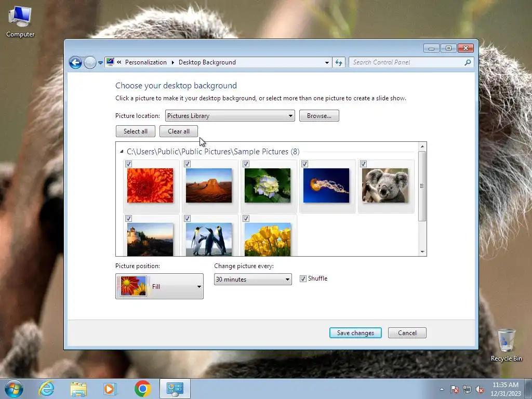
Task: Click the search magnifier icon
Action: [x=468, y=62]
